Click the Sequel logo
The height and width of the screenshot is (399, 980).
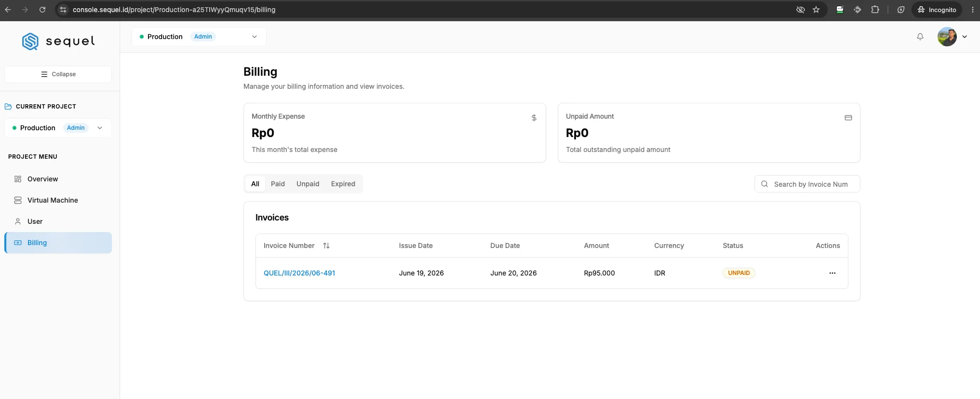pyautogui.click(x=58, y=41)
